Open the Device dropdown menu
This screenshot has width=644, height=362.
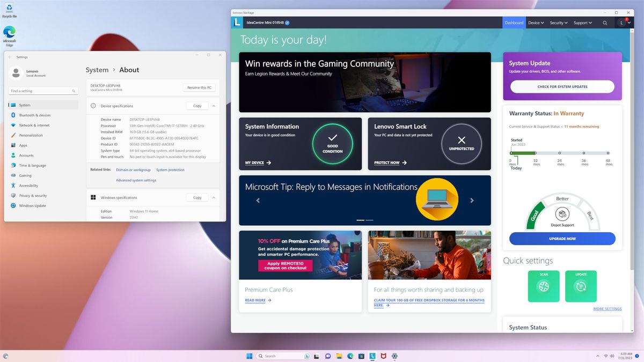point(536,23)
